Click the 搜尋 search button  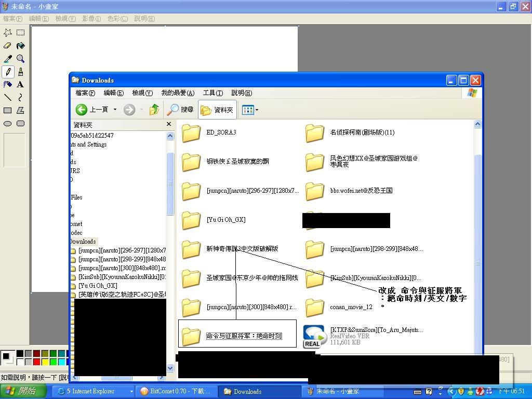[180, 110]
